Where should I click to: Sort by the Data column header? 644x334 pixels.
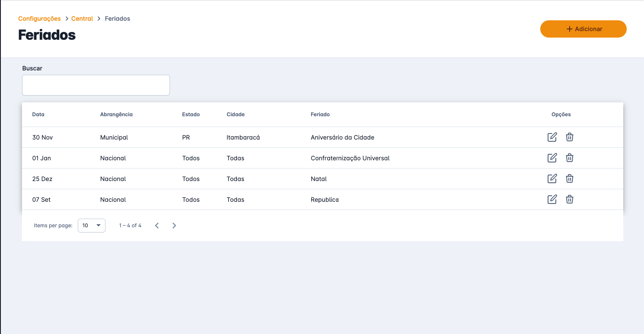tap(38, 115)
